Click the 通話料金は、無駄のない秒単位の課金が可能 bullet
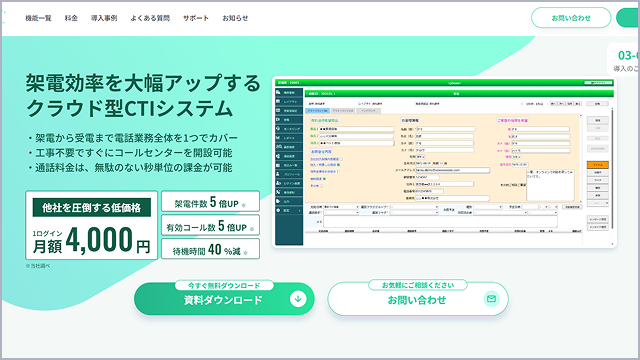This screenshot has width=640, height=360. (x=130, y=167)
